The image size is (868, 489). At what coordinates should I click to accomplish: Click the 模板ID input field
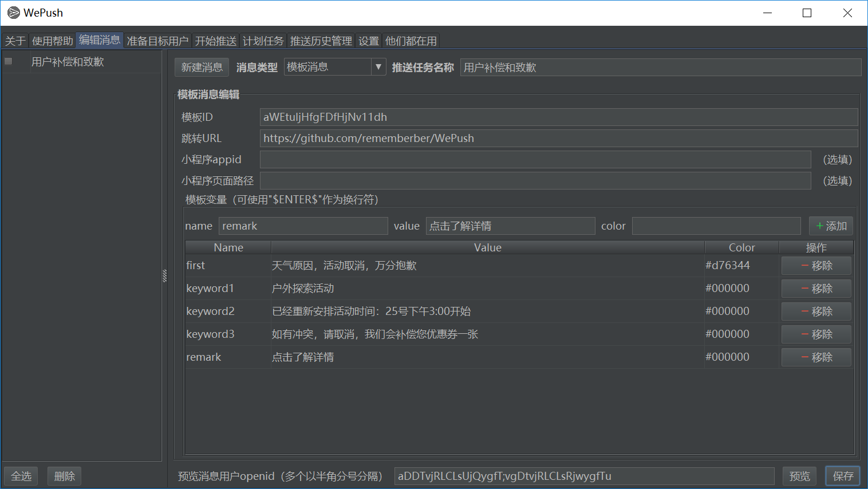point(559,117)
